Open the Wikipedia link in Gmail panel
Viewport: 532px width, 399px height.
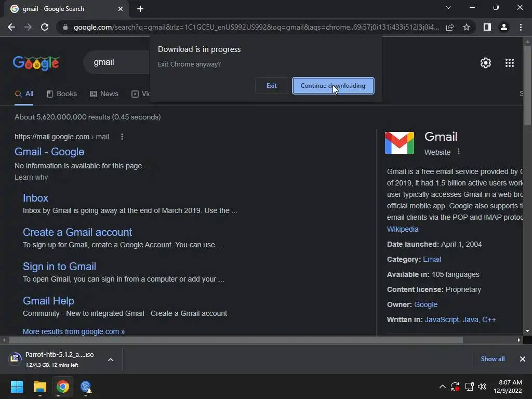(403, 229)
